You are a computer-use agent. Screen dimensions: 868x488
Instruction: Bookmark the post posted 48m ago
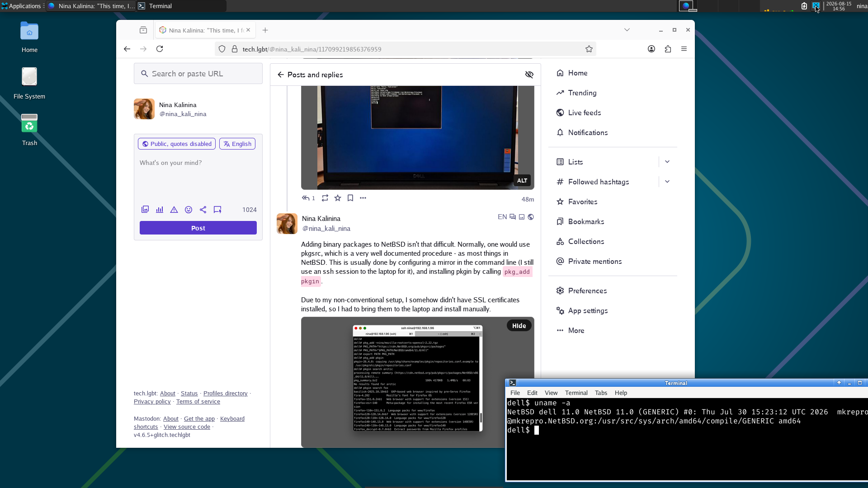click(x=350, y=198)
